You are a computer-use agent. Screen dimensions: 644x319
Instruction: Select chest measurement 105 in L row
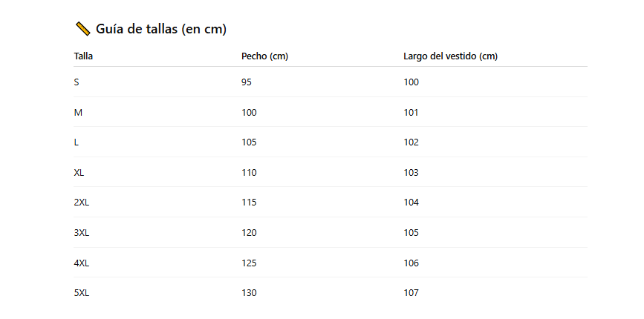click(x=249, y=142)
